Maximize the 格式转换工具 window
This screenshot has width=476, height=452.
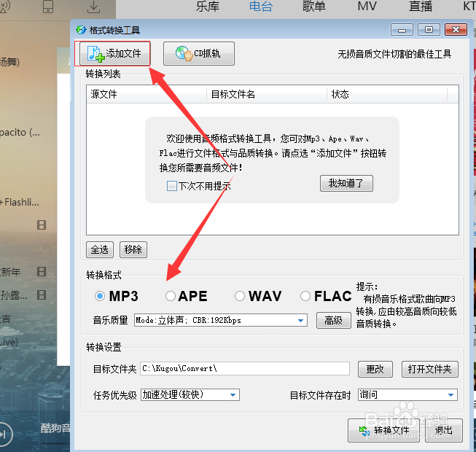[x=429, y=30]
